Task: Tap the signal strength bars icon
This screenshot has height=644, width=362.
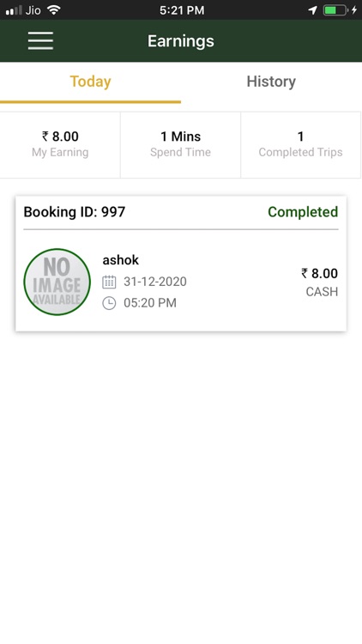Action: (14, 10)
